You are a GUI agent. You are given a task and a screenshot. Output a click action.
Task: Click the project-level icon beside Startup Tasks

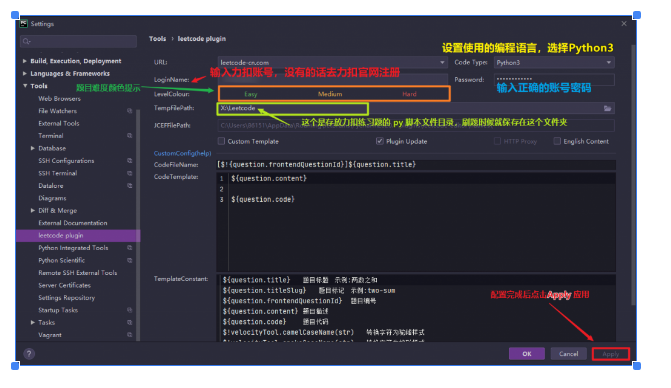pos(130,310)
